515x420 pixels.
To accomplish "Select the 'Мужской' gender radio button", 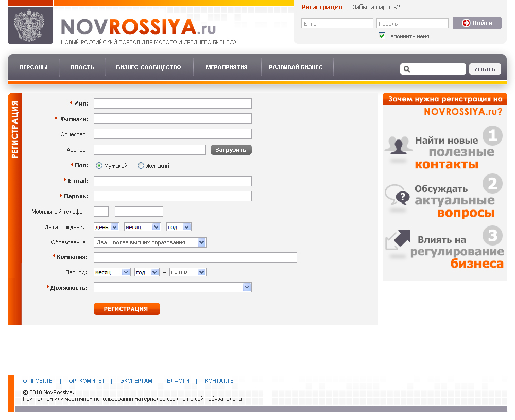I will pos(99,166).
